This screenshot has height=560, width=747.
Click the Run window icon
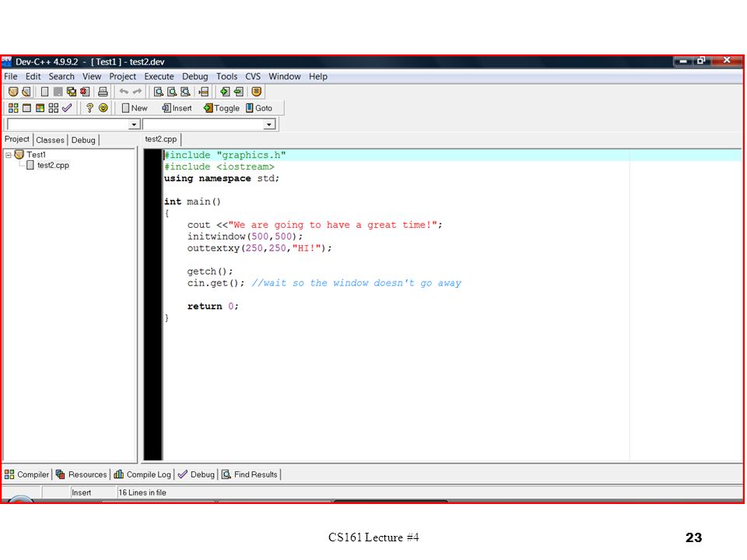(x=26, y=108)
